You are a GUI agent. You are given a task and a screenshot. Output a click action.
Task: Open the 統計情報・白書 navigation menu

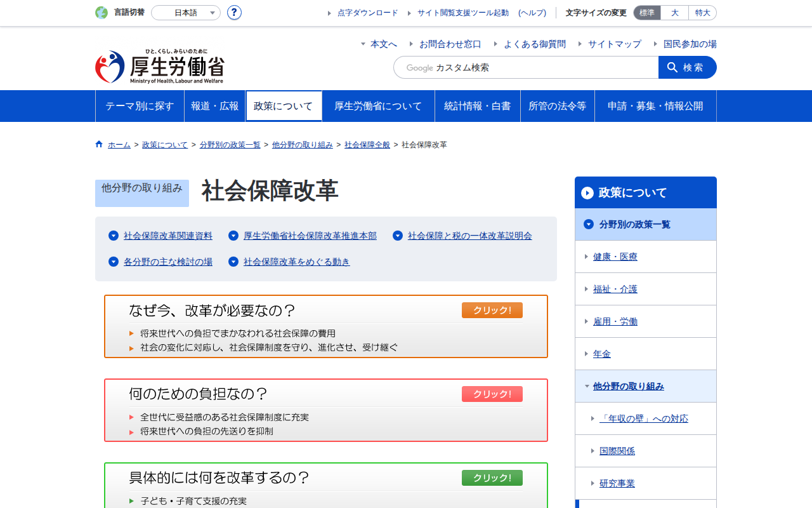pyautogui.click(x=477, y=106)
